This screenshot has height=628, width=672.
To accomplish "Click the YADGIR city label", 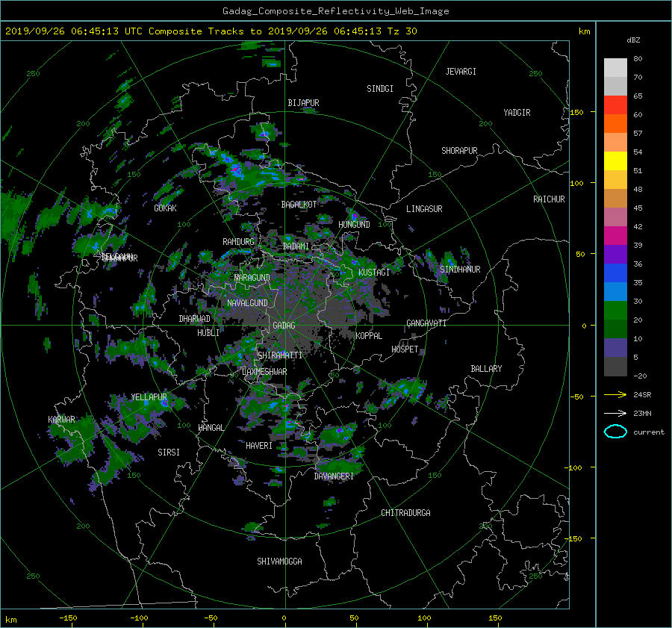I will click(517, 113).
